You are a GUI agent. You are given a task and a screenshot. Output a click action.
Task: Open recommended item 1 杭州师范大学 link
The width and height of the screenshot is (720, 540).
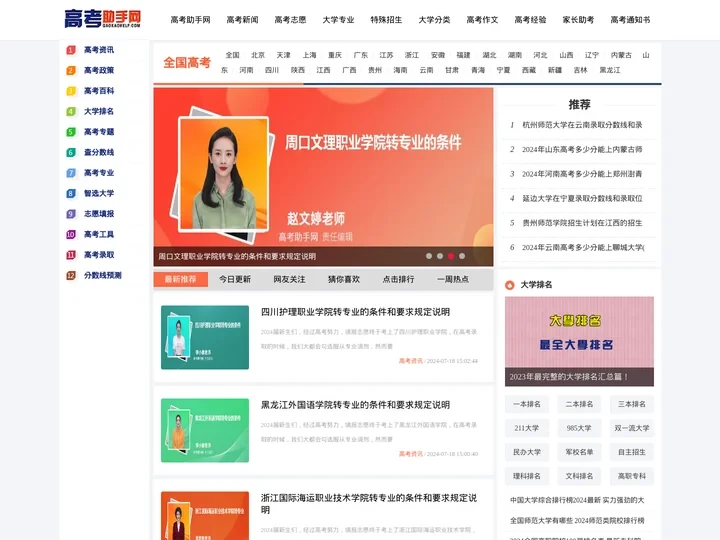(x=582, y=125)
